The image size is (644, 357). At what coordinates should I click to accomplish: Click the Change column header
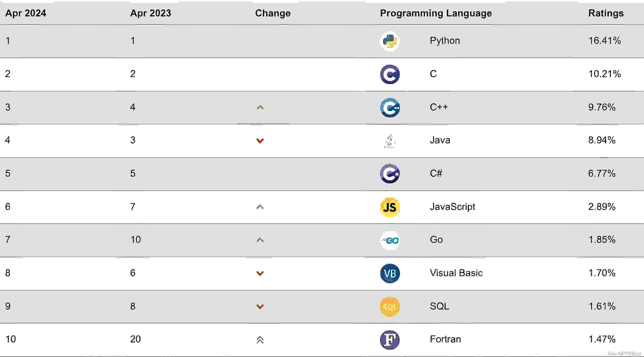click(273, 13)
